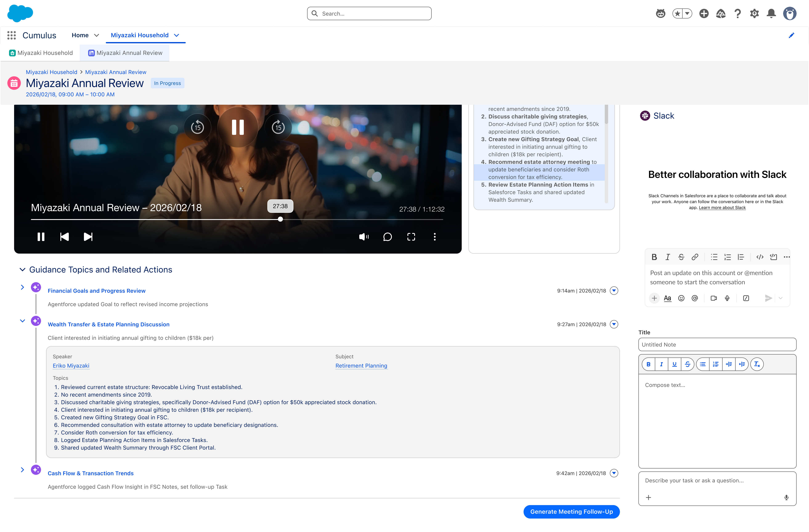
Task: Expand Financial Goals and Progress Review item
Action: 23,287
